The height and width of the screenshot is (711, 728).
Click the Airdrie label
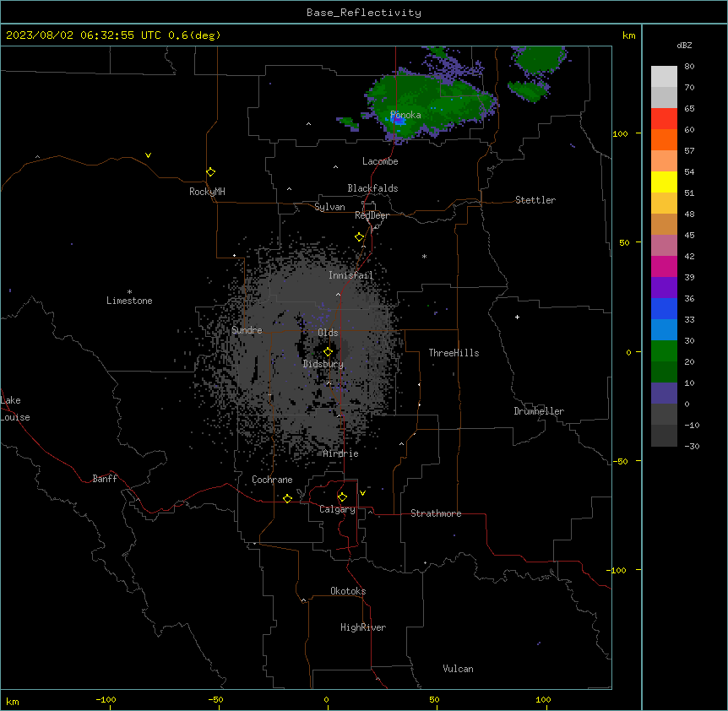(x=341, y=453)
